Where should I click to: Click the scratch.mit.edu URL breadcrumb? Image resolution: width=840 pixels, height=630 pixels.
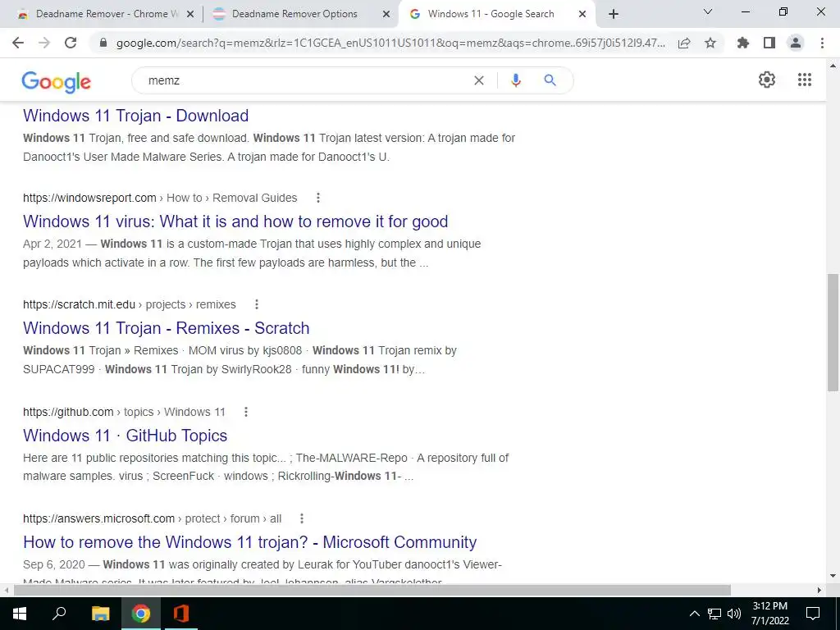(129, 304)
